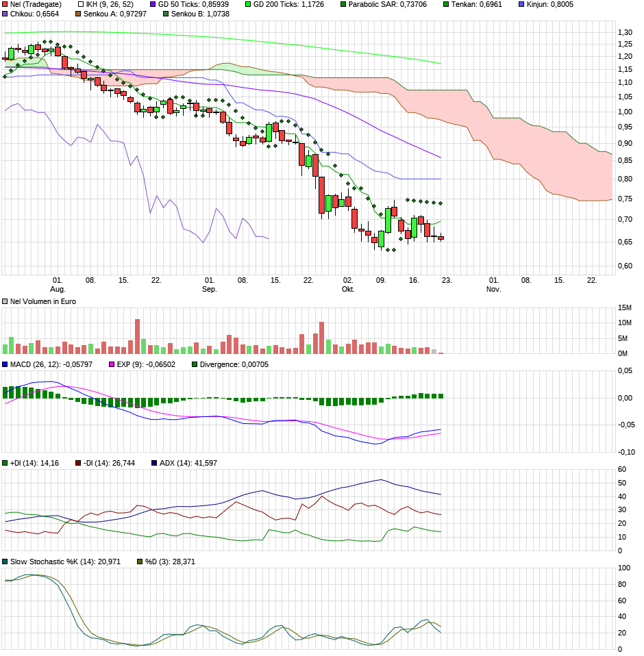The width and height of the screenshot is (644, 656).
Task: Click the navy ADX (14) legend swatch
Action: coord(154,463)
